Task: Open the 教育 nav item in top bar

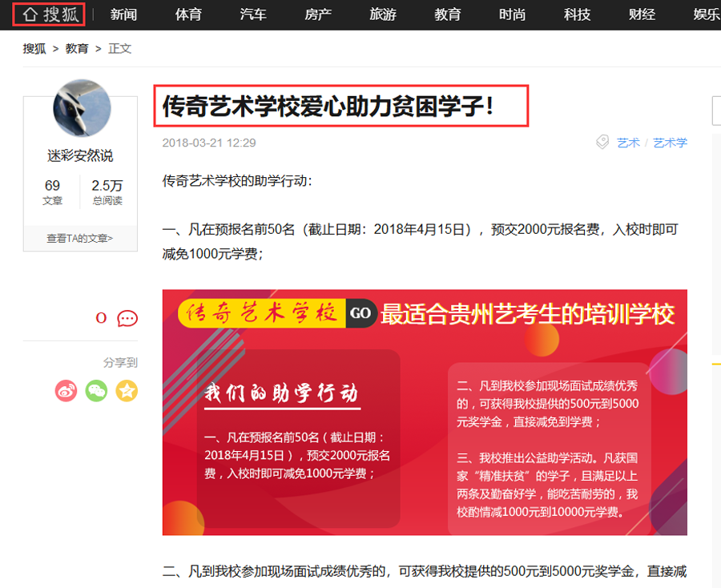Action: click(x=448, y=14)
